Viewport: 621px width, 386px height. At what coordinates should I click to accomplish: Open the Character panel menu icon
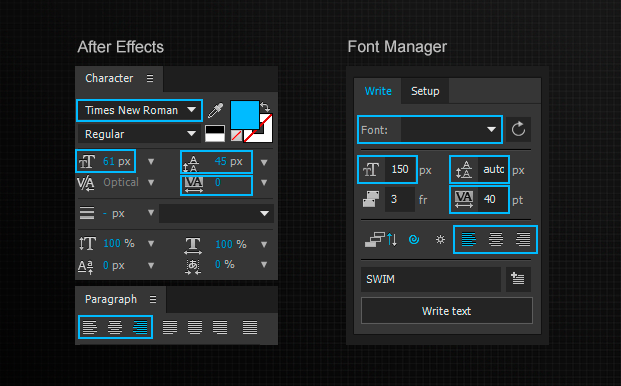(150, 78)
